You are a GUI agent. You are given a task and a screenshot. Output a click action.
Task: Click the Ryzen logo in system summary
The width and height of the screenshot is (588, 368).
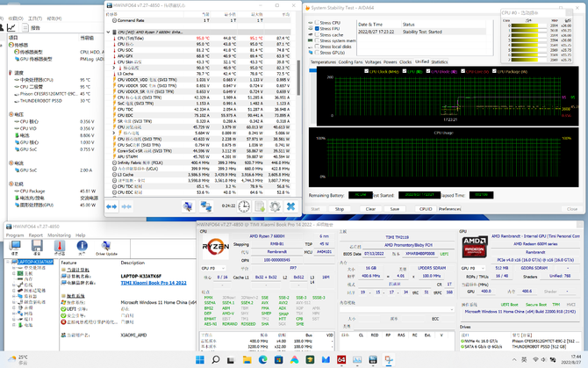[x=216, y=247]
